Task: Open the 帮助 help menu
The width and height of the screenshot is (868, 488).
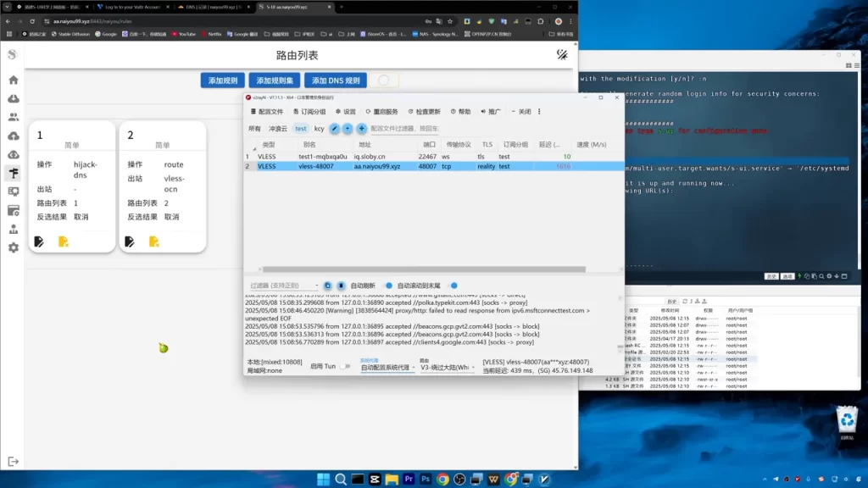Action: tap(460, 112)
